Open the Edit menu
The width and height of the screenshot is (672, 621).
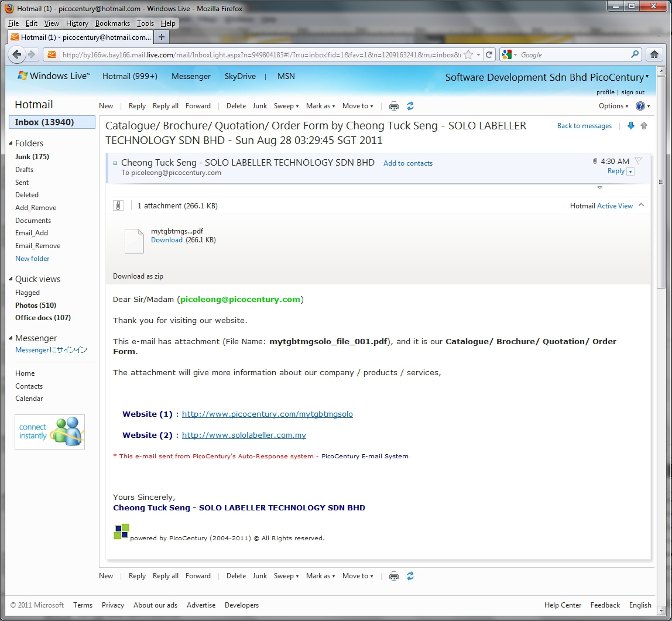[x=31, y=23]
